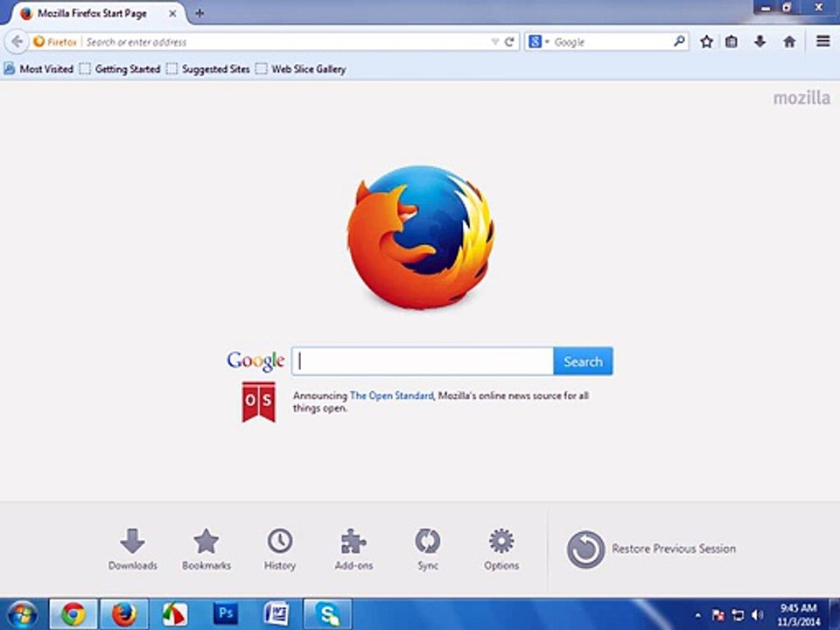Viewport: 840px width, 630px height.
Task: Click the Firefox identity label in address bar
Action: 55,42
